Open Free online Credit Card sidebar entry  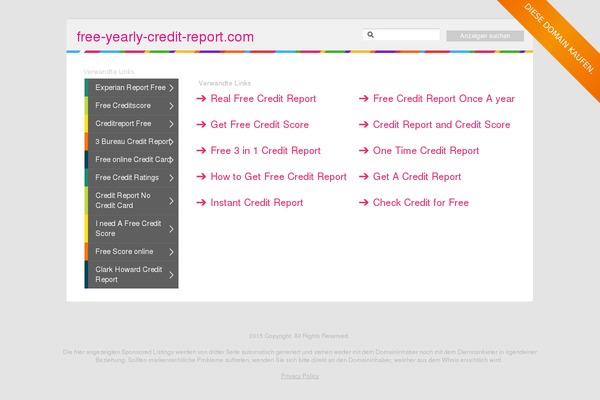tap(131, 160)
